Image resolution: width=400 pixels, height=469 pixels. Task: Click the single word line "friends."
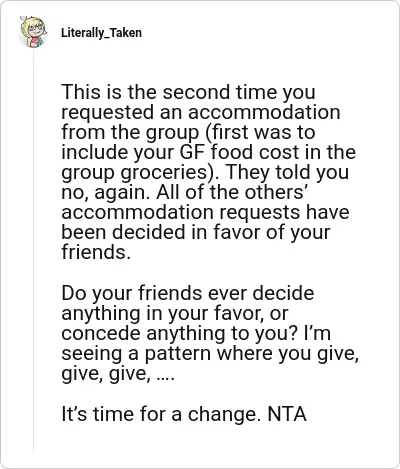coord(96,252)
